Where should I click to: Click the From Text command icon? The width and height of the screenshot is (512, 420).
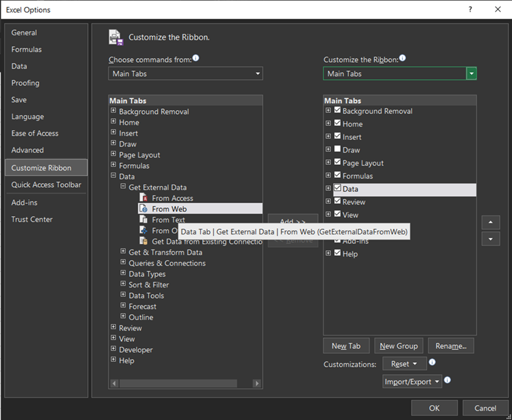pos(143,220)
